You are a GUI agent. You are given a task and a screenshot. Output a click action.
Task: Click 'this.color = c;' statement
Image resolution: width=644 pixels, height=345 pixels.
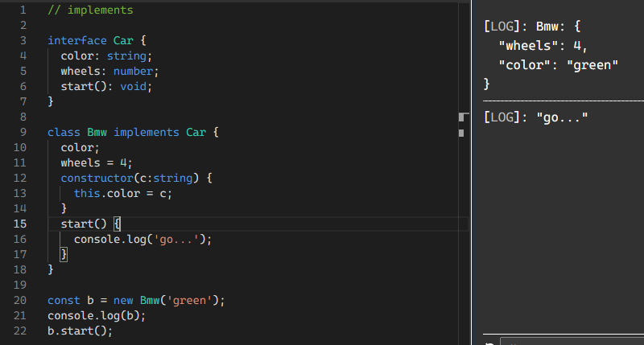coord(123,193)
